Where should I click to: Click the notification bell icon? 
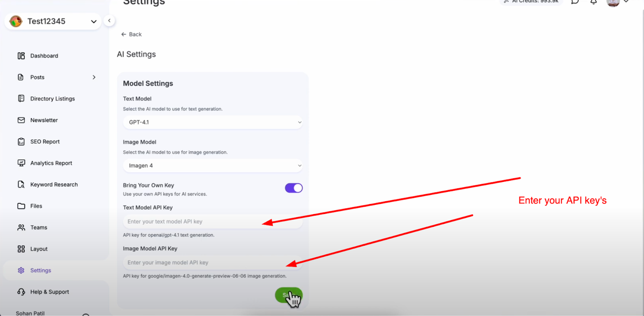[593, 2]
